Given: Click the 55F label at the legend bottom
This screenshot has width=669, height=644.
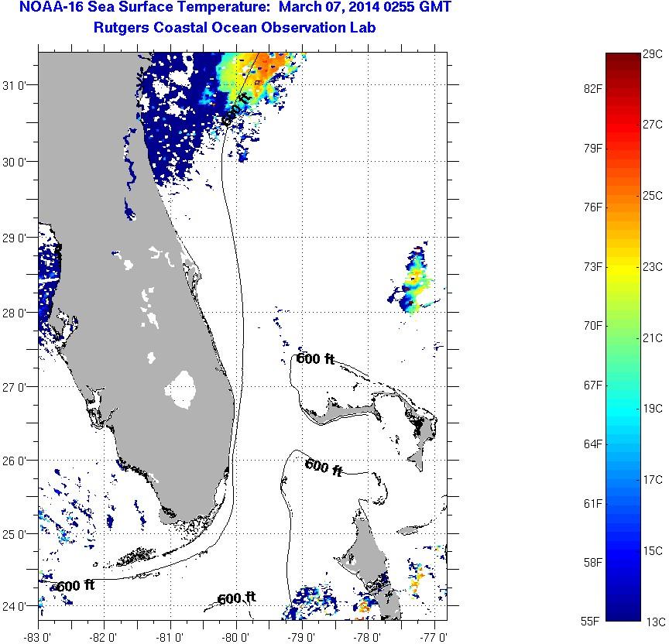Looking at the screenshot, I should click(x=592, y=622).
